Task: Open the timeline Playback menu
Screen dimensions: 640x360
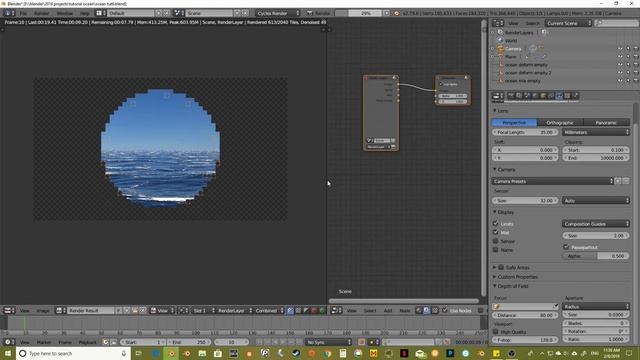Action: tap(87, 342)
